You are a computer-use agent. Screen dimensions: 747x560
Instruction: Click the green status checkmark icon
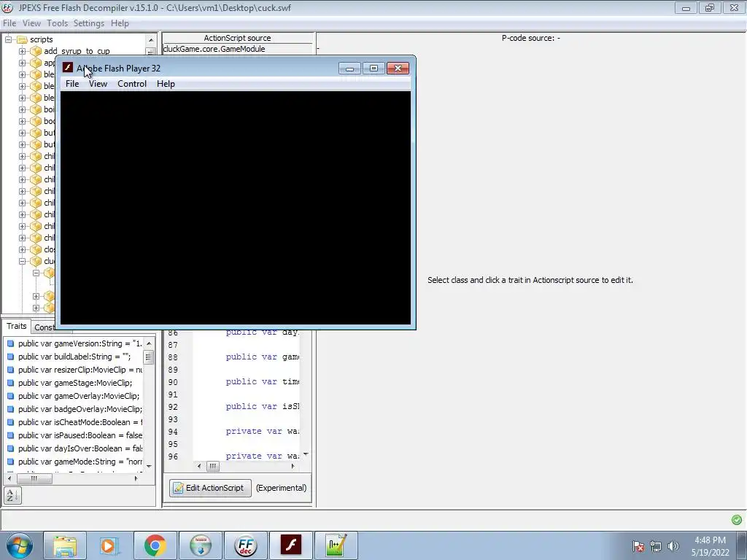click(737, 519)
